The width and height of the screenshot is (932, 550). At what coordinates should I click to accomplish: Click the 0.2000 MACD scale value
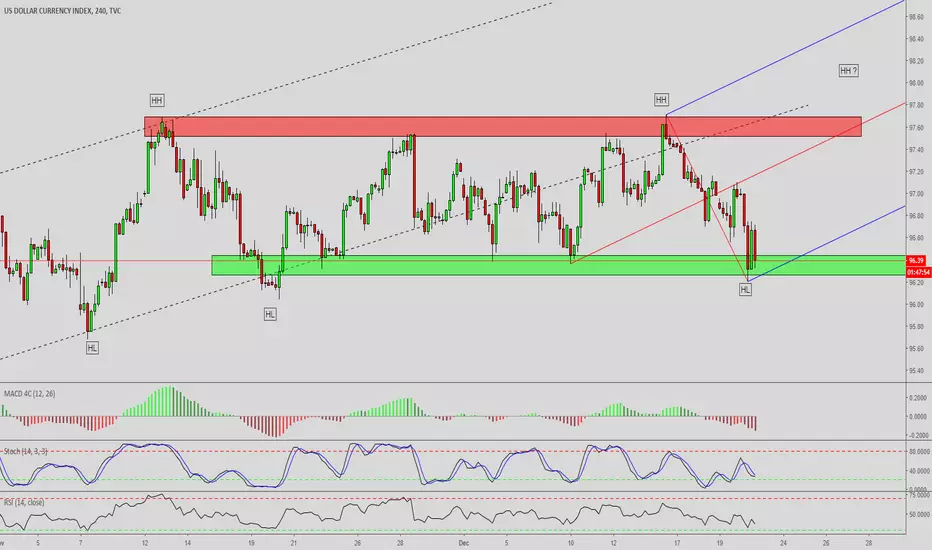(x=918, y=398)
